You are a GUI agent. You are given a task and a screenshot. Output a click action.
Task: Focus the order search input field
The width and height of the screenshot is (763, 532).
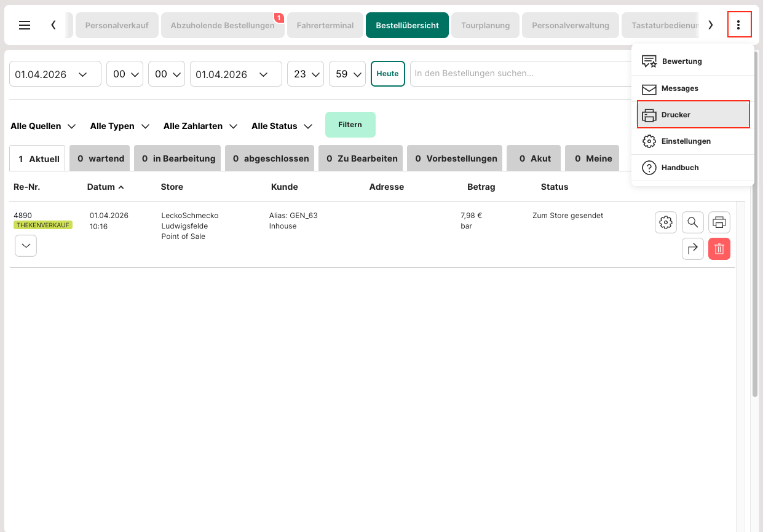tap(520, 74)
